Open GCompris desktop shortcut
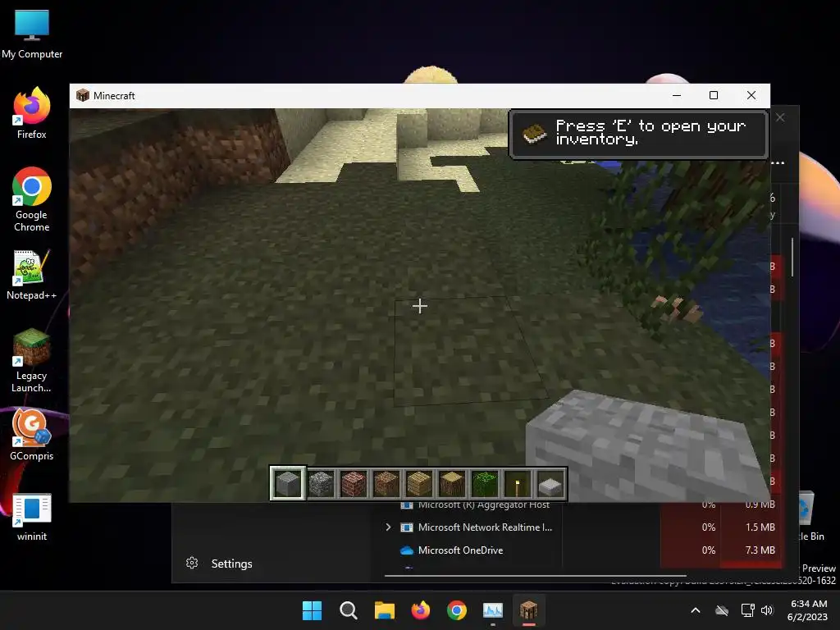The width and height of the screenshot is (840, 630). pos(32,435)
